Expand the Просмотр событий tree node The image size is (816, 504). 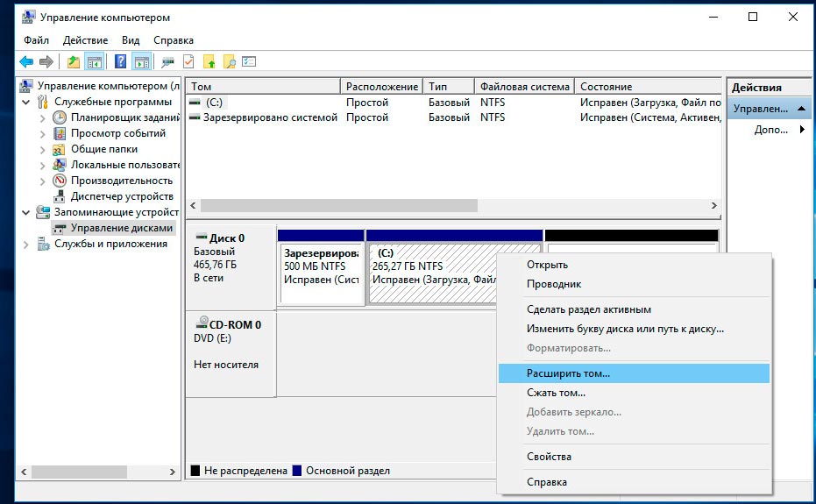[x=43, y=133]
